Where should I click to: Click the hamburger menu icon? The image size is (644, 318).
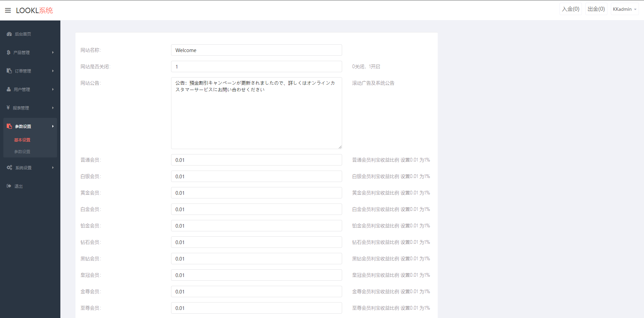pos(8,10)
